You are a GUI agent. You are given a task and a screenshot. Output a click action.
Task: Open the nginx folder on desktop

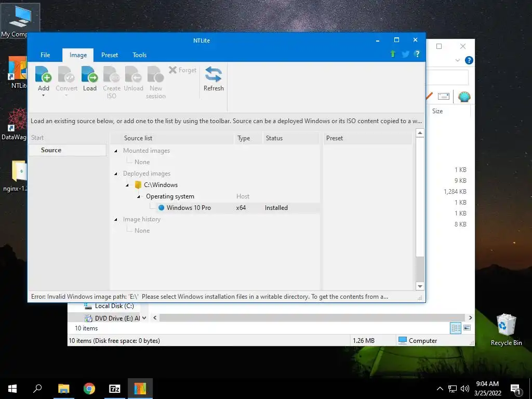pyautogui.click(x=16, y=176)
